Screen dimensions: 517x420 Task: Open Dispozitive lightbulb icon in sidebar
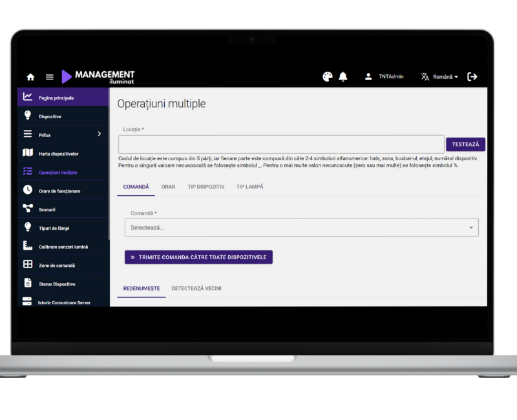click(x=28, y=116)
